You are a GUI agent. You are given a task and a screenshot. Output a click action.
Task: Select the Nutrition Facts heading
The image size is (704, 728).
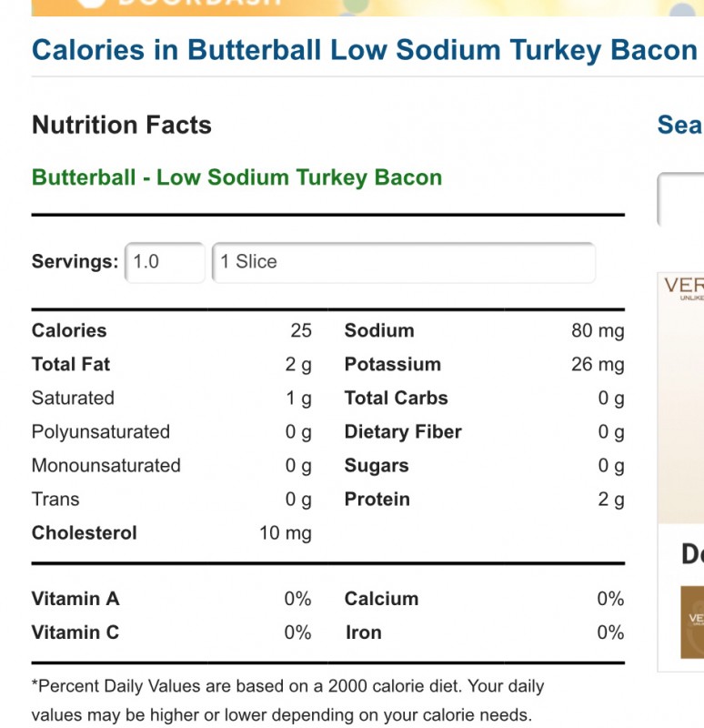pyautogui.click(x=122, y=125)
